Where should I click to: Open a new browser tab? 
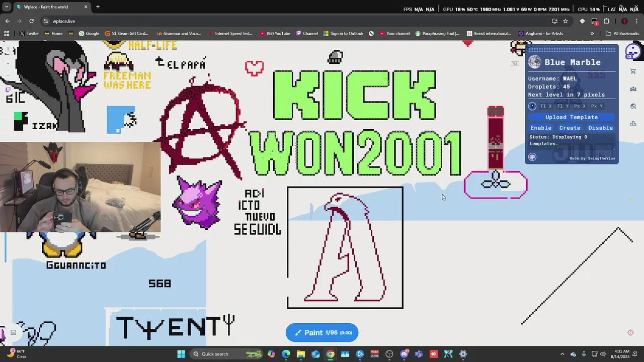pos(98,7)
